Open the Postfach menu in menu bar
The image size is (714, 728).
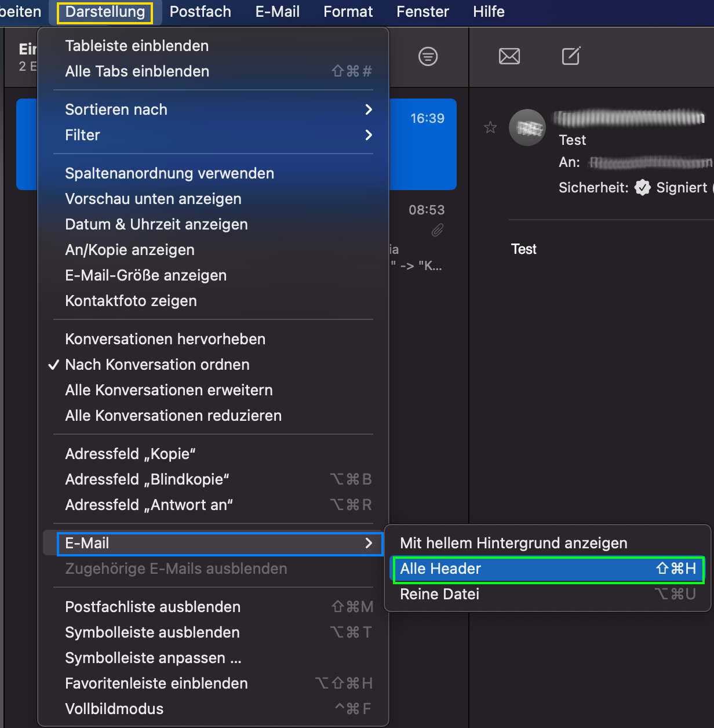click(201, 12)
